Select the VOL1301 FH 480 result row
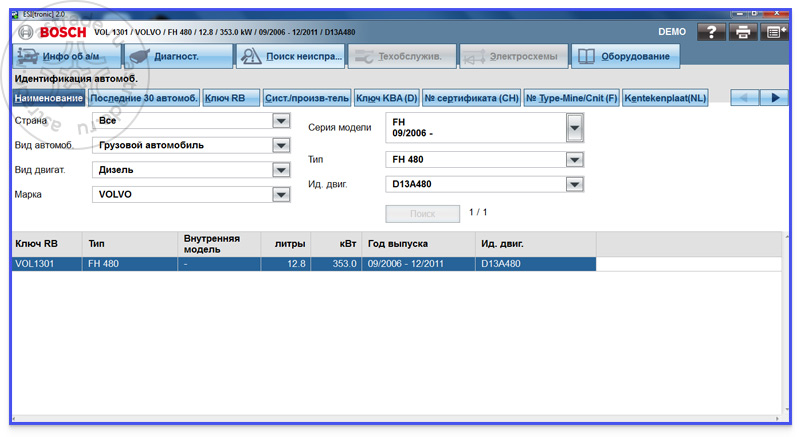The image size is (799, 437). [x=304, y=264]
